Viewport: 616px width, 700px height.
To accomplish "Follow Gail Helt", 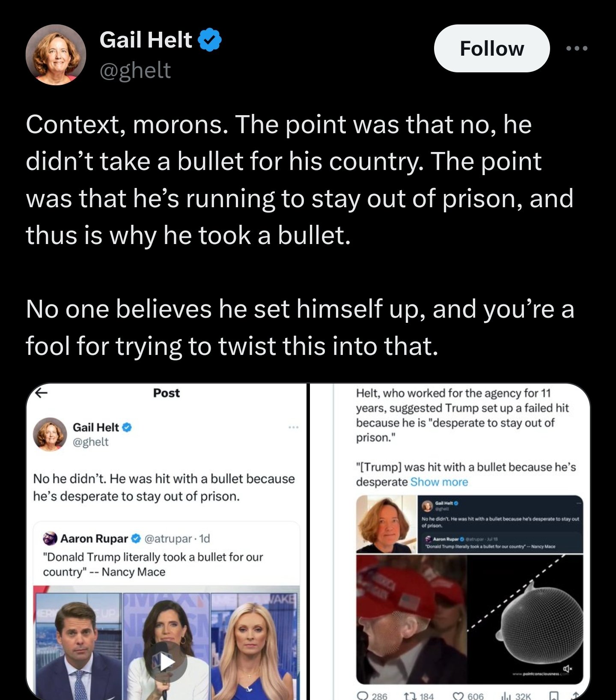I will [491, 48].
